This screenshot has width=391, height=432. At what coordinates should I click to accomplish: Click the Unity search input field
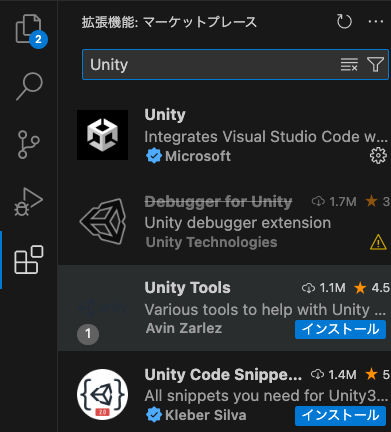(x=210, y=65)
